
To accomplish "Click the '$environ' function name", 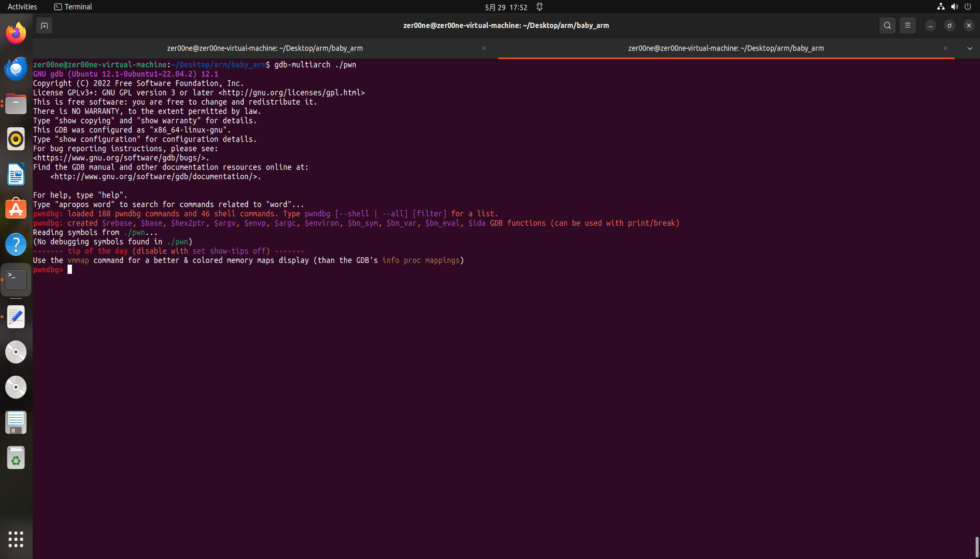I will [322, 223].
